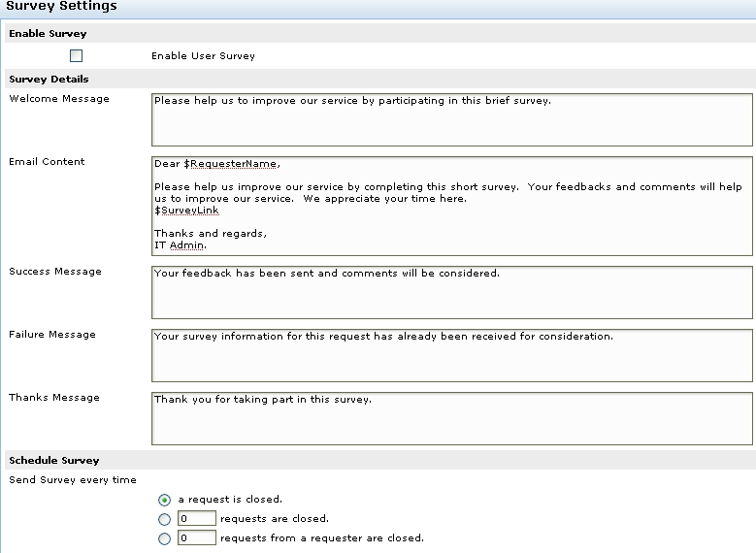Viewport: 756px width, 553px height.
Task: Click inside the Welcome Message text area
Action: pos(451,120)
